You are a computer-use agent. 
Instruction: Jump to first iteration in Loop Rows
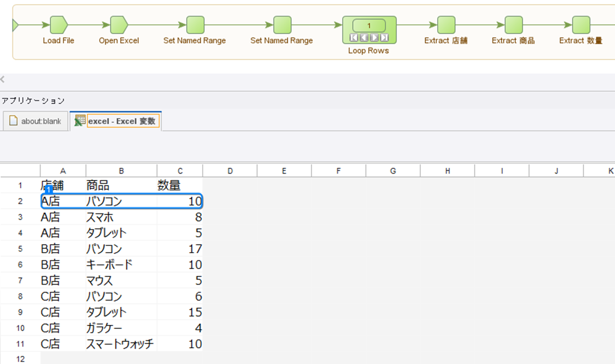354,38
